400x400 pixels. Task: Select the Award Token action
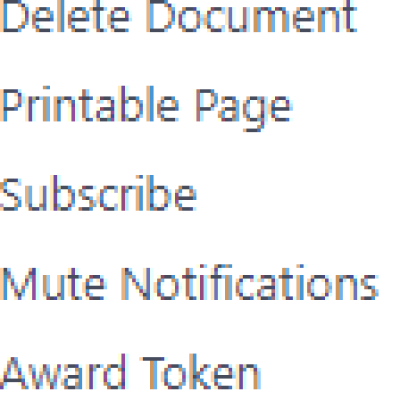(x=130, y=373)
